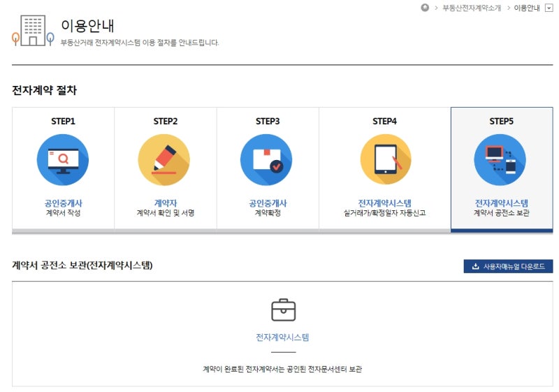Select the STEP2 tab
This screenshot has width=559, height=392.
point(166,170)
